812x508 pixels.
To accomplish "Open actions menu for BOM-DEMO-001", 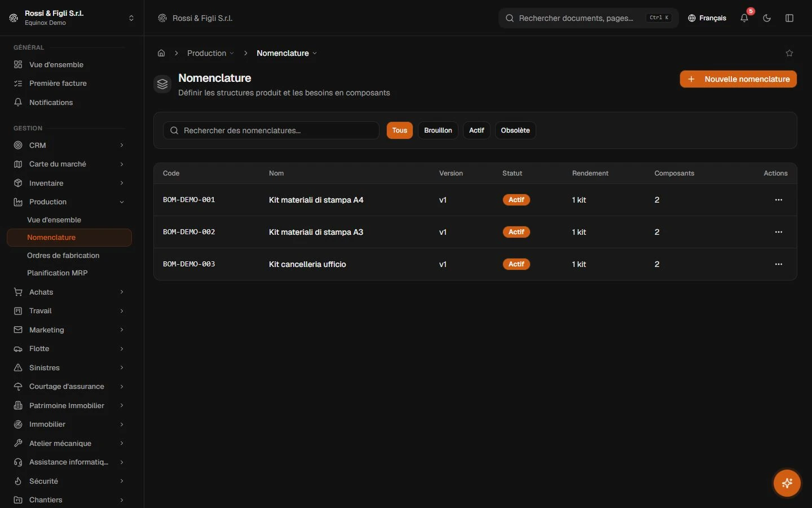I will pyautogui.click(x=779, y=200).
